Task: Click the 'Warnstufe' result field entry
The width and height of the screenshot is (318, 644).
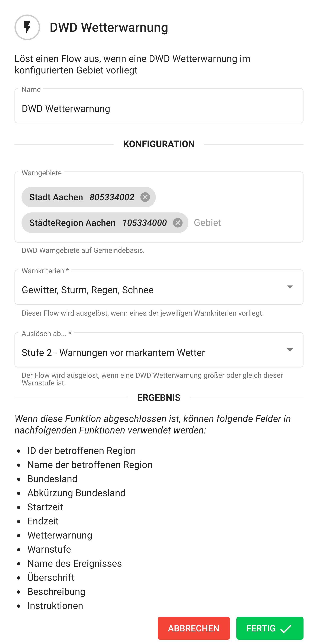Action: tap(49, 549)
